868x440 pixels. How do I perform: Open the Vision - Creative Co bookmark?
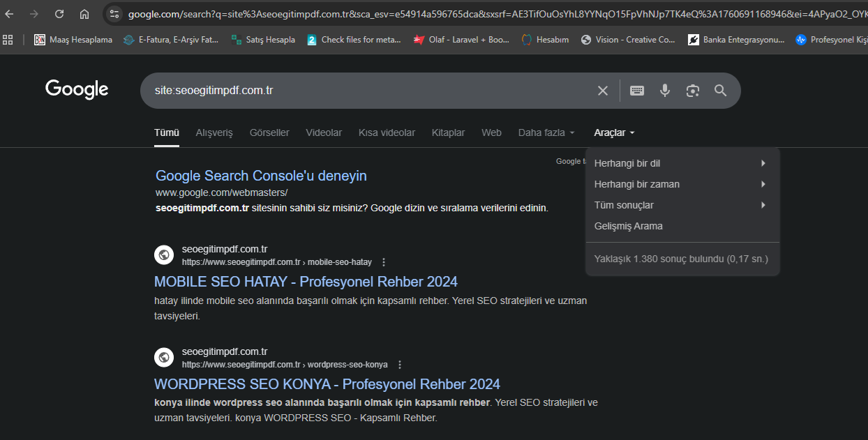pyautogui.click(x=628, y=40)
